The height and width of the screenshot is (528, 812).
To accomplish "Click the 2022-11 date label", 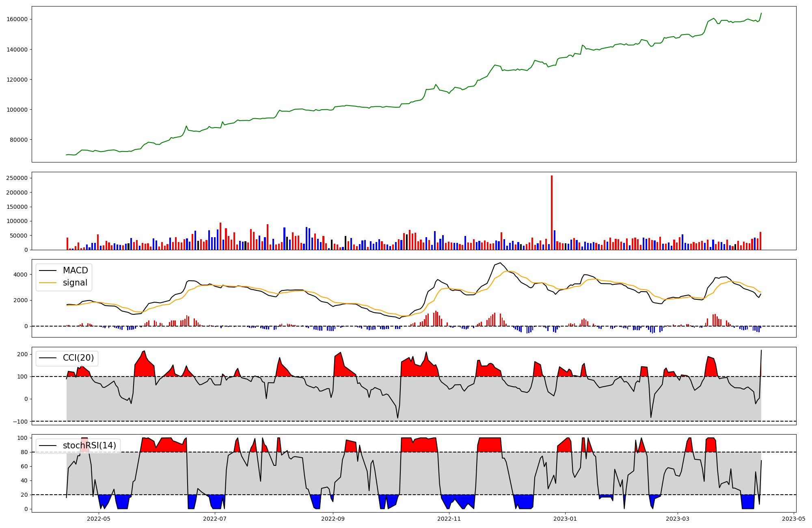I will [449, 518].
